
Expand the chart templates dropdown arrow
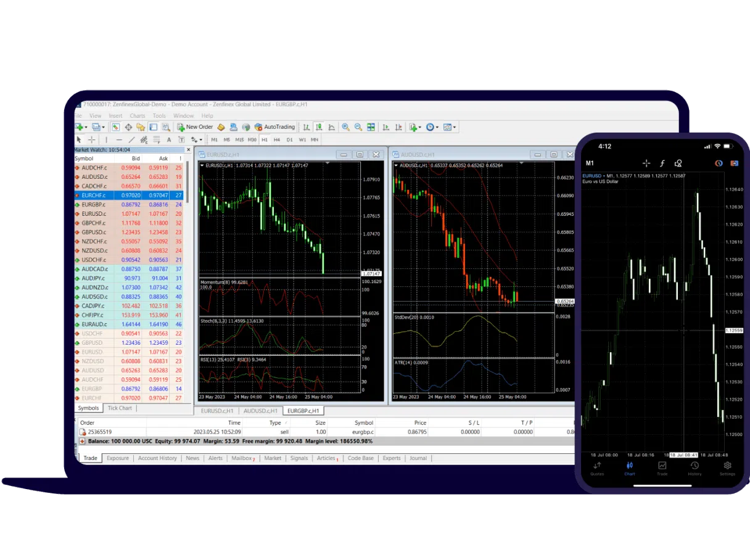(455, 128)
